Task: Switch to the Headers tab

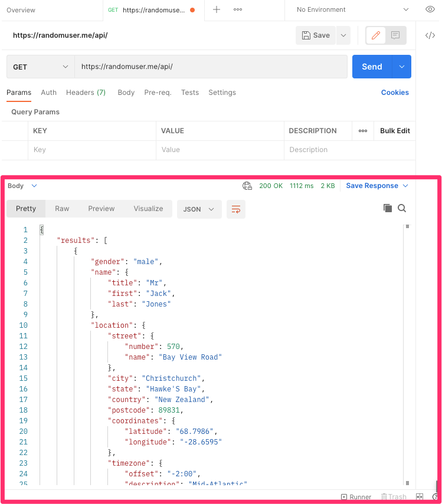Action: pyautogui.click(x=86, y=93)
